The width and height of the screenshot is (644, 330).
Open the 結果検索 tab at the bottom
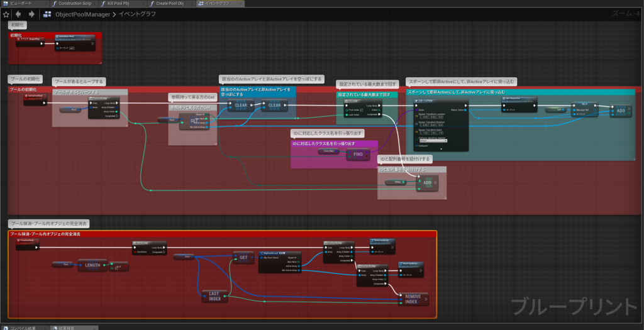click(x=74, y=328)
